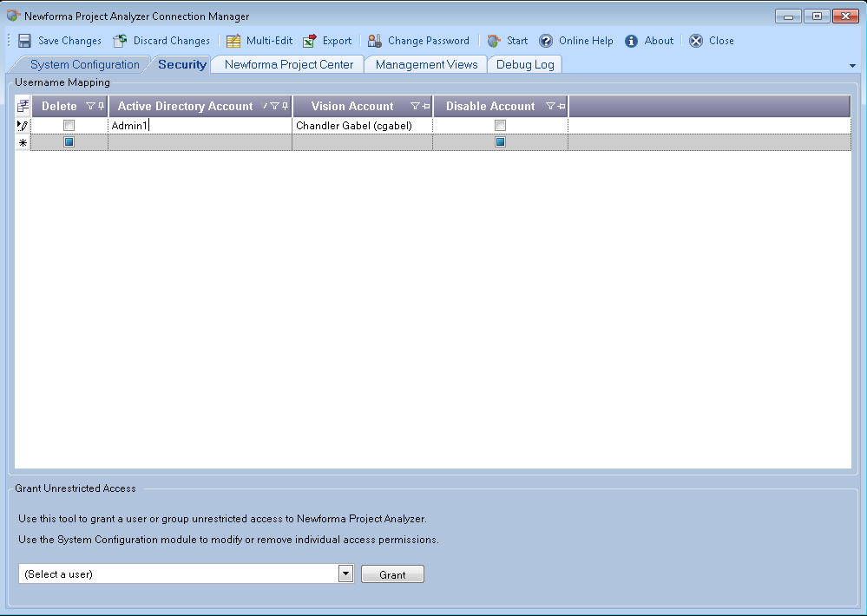The width and height of the screenshot is (867, 616).
Task: Click the Discard Changes label
Action: (172, 41)
